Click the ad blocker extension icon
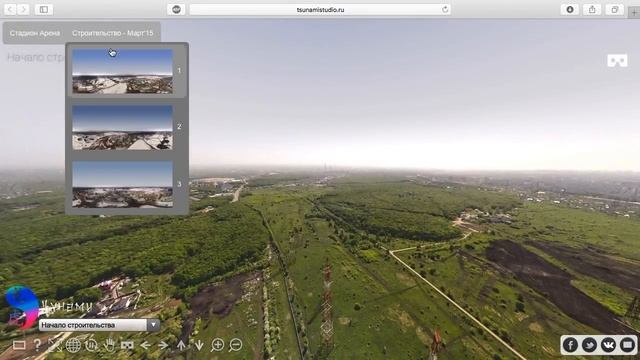The height and width of the screenshot is (360, 640). tap(176, 9)
